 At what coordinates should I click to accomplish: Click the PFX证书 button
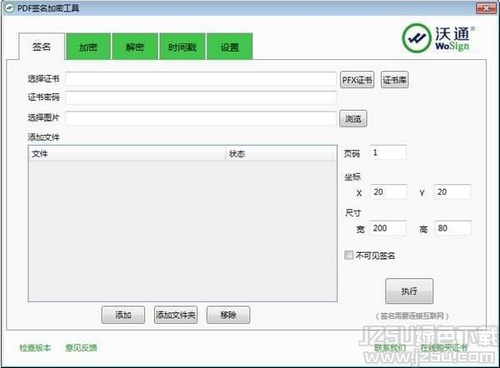357,80
